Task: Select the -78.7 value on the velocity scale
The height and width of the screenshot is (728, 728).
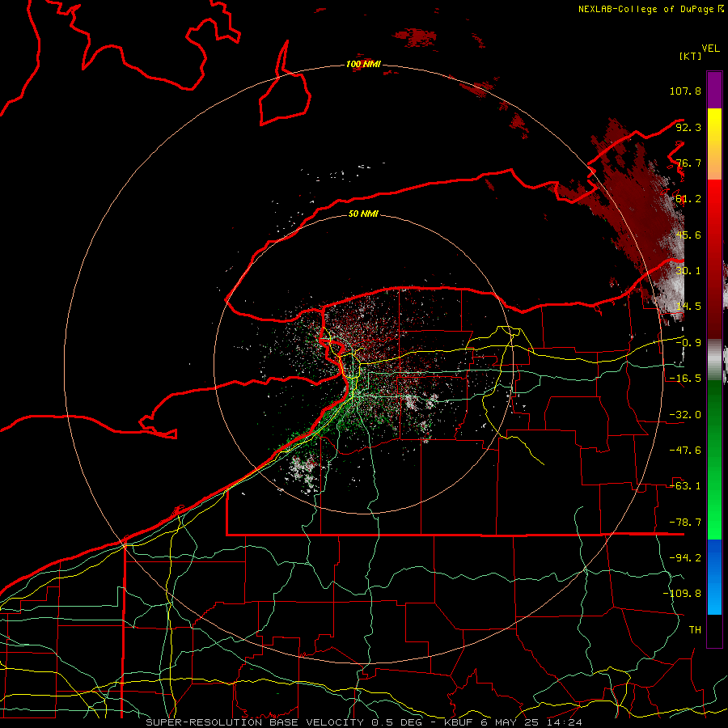Action: pyautogui.click(x=685, y=523)
